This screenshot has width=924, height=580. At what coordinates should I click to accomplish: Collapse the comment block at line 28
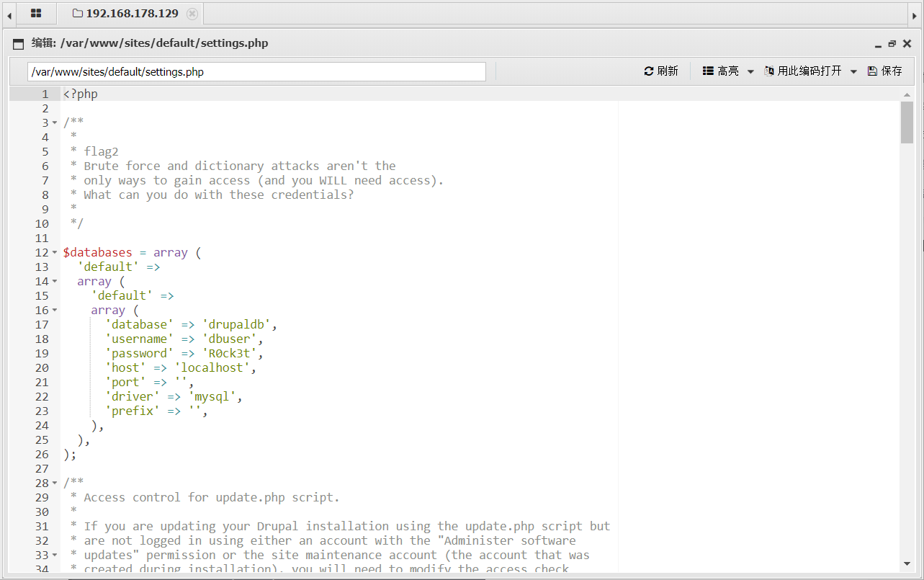coord(55,483)
